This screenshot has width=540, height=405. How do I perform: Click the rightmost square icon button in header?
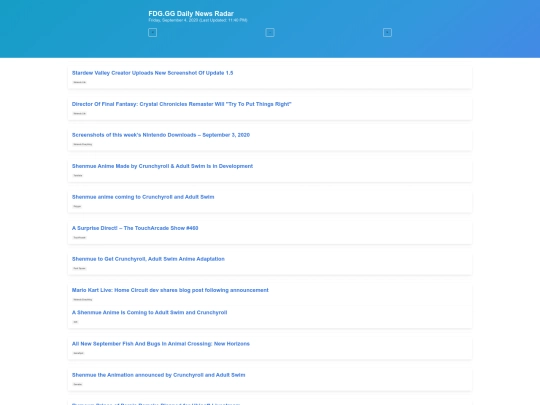click(387, 33)
